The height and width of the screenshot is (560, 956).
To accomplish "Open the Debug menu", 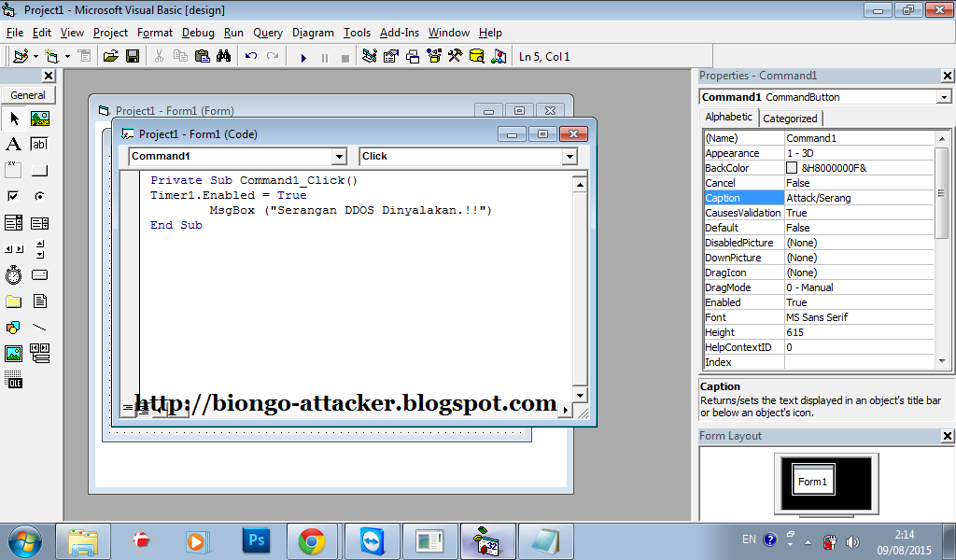I will tap(198, 33).
